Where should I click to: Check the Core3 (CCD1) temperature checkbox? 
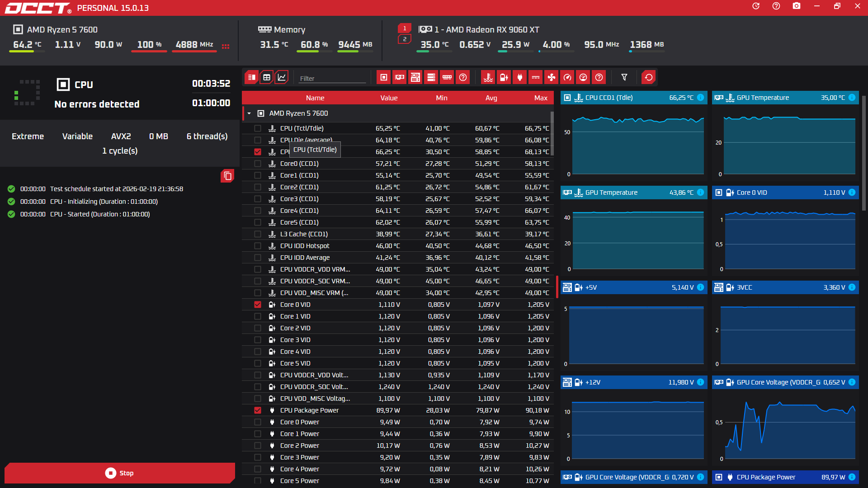258,199
